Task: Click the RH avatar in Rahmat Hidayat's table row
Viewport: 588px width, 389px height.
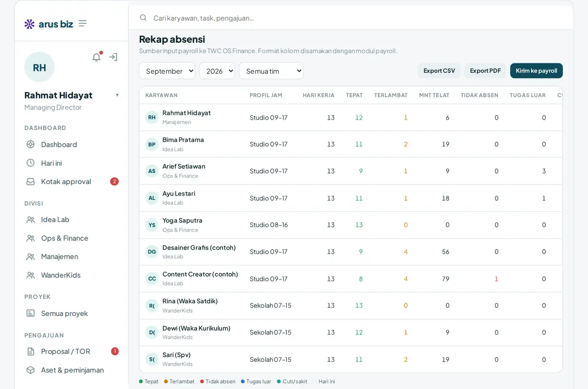Action: (152, 117)
